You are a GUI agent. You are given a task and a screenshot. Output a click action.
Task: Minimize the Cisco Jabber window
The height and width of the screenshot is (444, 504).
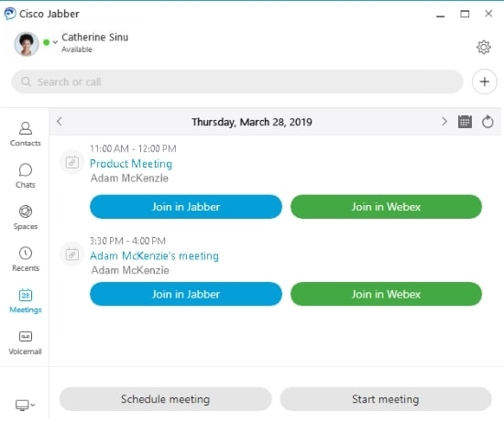tap(441, 16)
